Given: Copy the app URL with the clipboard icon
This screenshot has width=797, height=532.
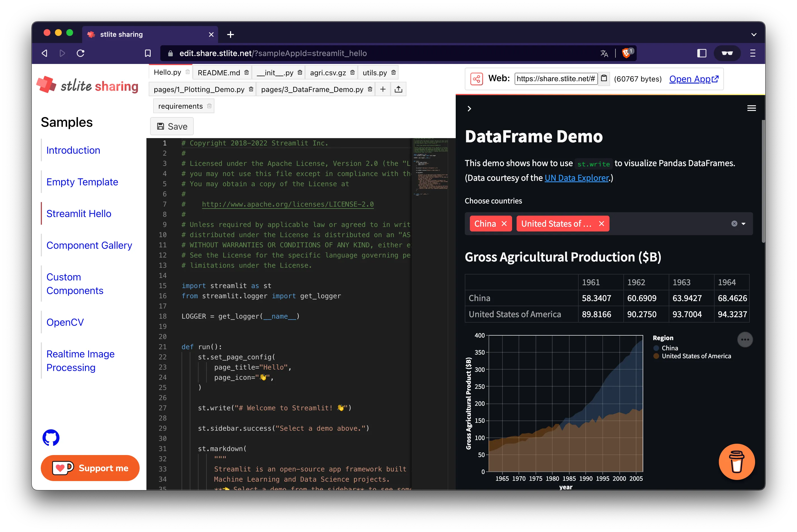Looking at the screenshot, I should point(604,78).
